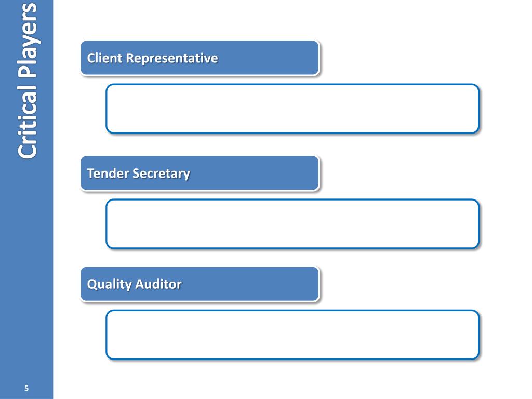Select the word Secretary in second header
This screenshot has height=399, width=532.
coord(161,174)
